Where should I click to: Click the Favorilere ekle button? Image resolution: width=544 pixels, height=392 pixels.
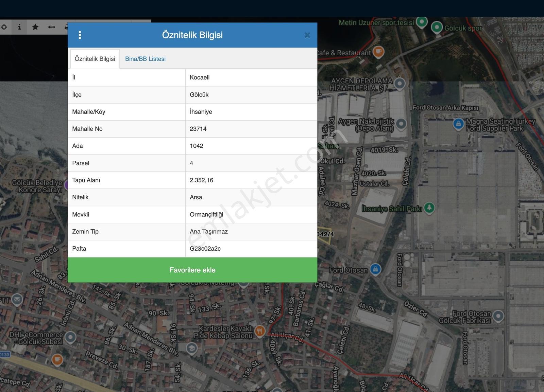192,270
